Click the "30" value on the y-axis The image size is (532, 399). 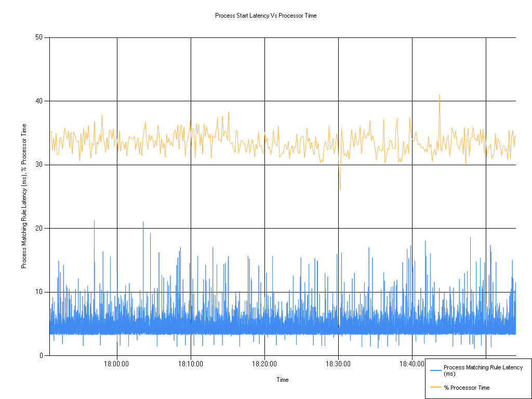pyautogui.click(x=38, y=164)
